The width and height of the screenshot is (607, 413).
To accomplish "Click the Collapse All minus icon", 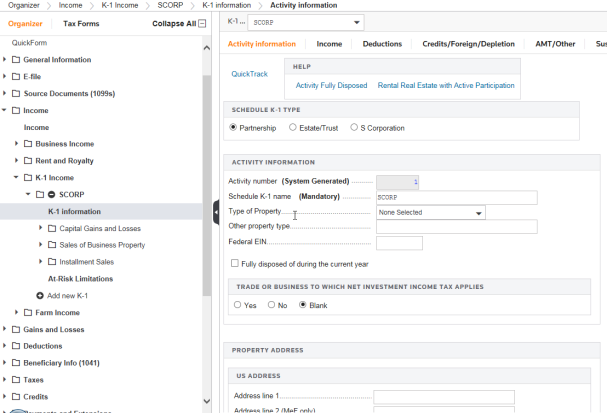I will (203, 23).
